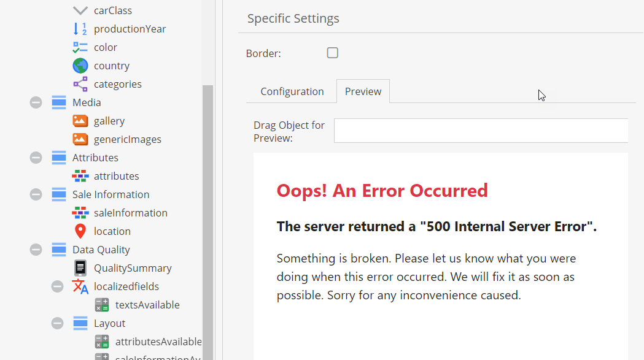Screen dimensions: 644x360
Task: Enable the Border checkbox
Action: 332,53
